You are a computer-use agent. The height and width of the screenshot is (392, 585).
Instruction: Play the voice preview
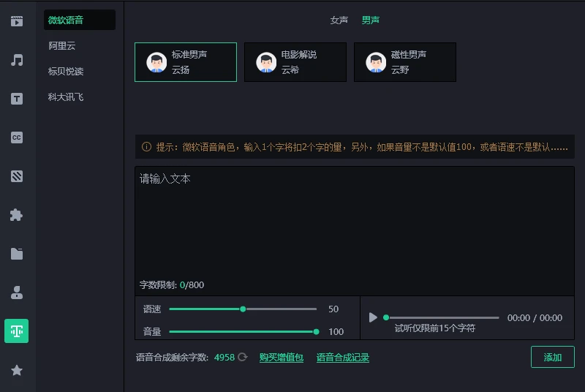373,317
